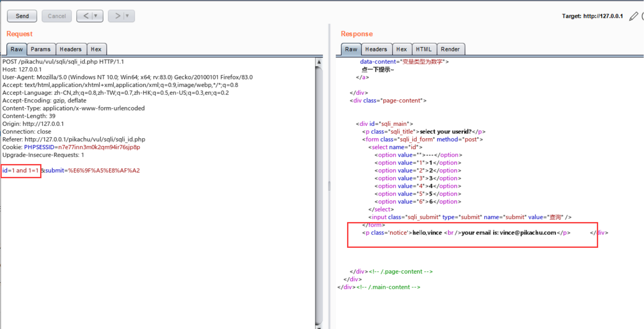Image resolution: width=644 pixels, height=329 pixels.
Task: Select the Response Raw tab
Action: point(351,49)
